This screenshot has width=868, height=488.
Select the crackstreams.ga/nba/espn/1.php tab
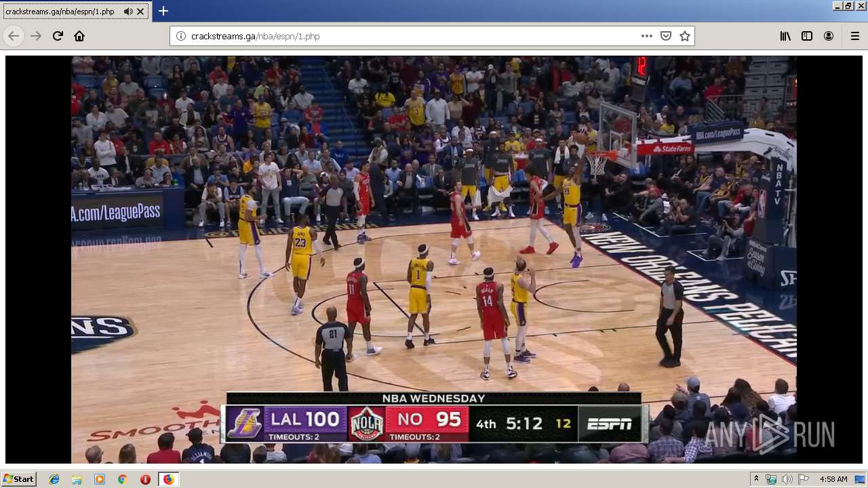tap(75, 12)
